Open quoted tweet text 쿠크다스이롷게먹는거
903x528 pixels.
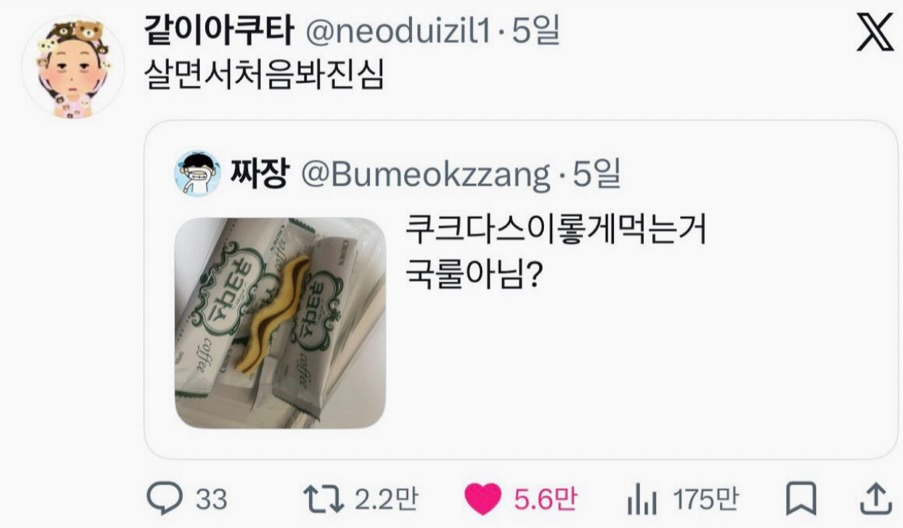[556, 229]
